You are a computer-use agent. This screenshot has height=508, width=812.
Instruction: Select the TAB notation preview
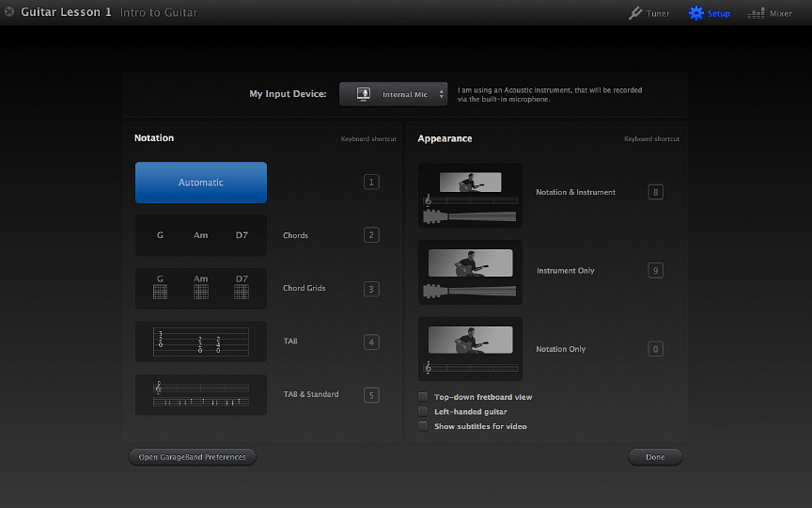pos(201,341)
